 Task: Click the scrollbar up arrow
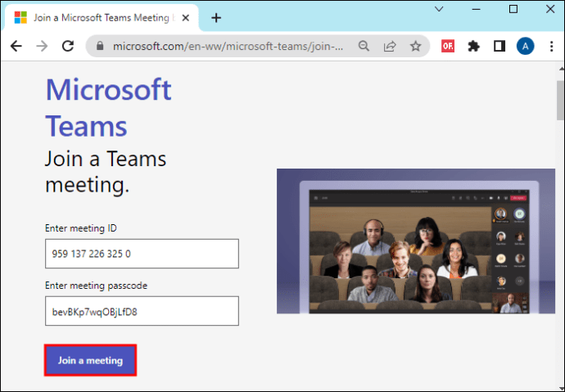(561, 69)
